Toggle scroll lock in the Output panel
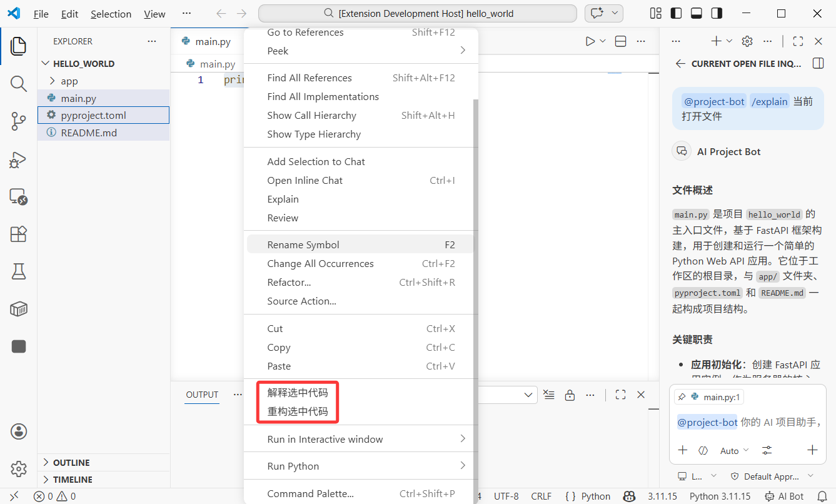The image size is (836, 504). (x=570, y=395)
